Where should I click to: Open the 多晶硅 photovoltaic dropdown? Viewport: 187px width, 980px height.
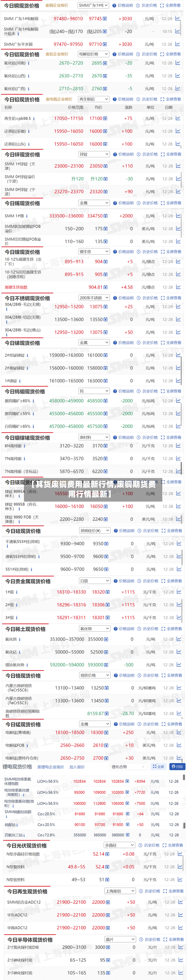pos(120,845)
